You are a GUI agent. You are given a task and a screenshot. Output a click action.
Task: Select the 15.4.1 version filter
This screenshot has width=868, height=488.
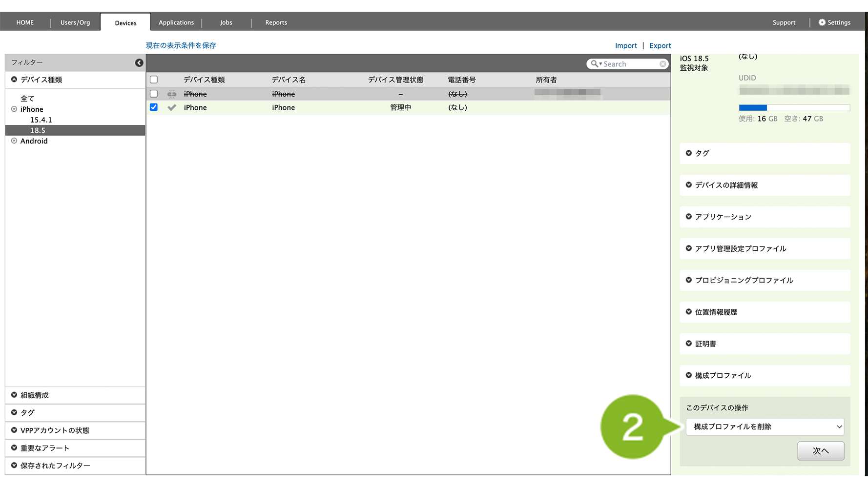[x=41, y=120]
